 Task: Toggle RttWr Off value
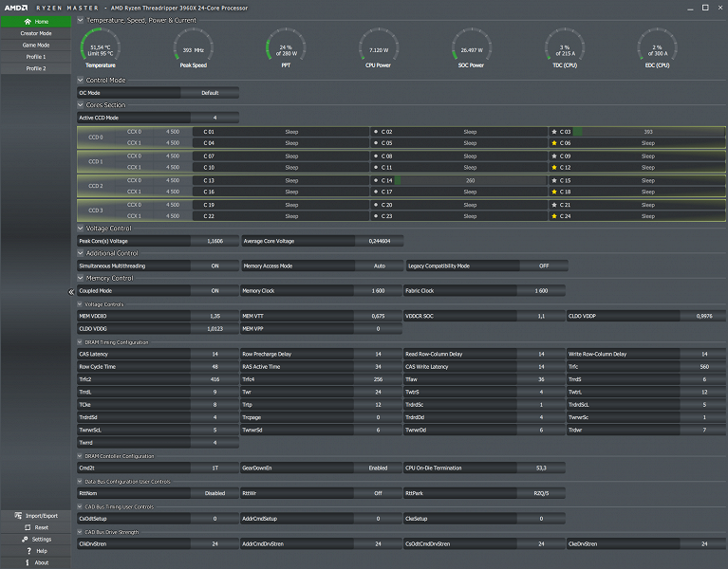378,493
